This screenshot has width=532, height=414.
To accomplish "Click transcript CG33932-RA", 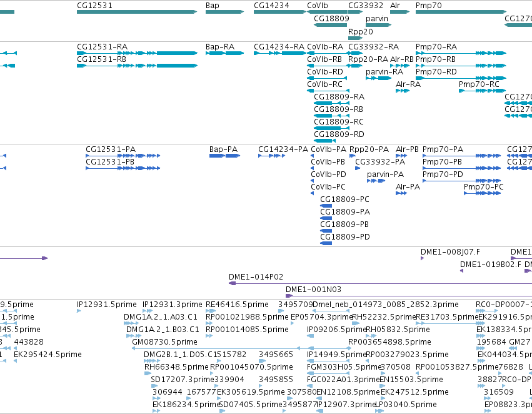I will click(x=355, y=53).
